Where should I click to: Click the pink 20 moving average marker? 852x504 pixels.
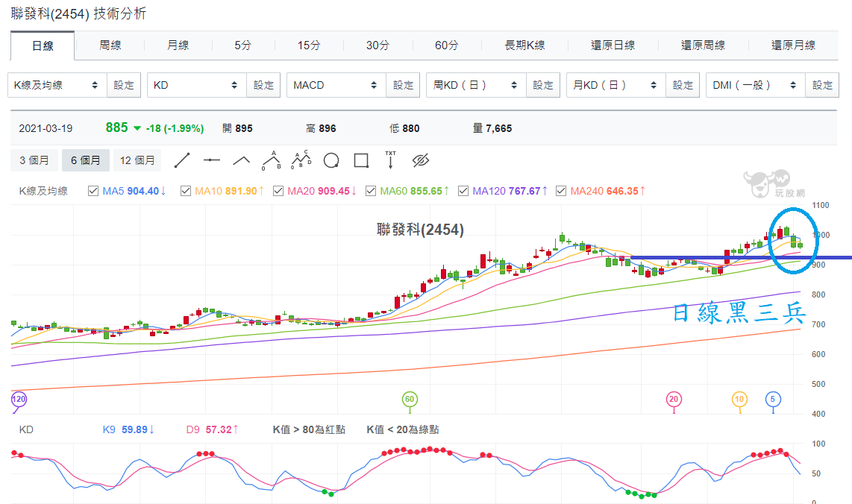click(x=674, y=399)
